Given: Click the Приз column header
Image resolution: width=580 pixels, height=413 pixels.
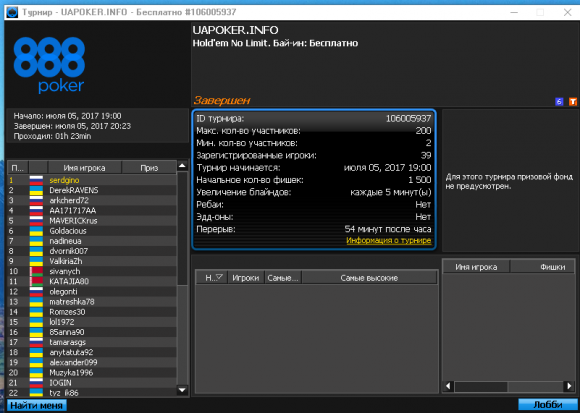Looking at the screenshot, I should tap(149, 168).
